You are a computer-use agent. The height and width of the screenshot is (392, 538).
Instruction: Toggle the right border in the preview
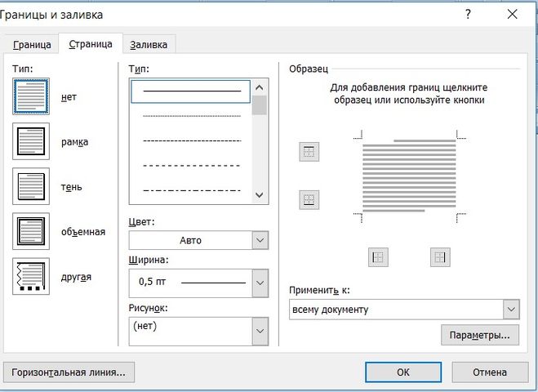point(440,256)
